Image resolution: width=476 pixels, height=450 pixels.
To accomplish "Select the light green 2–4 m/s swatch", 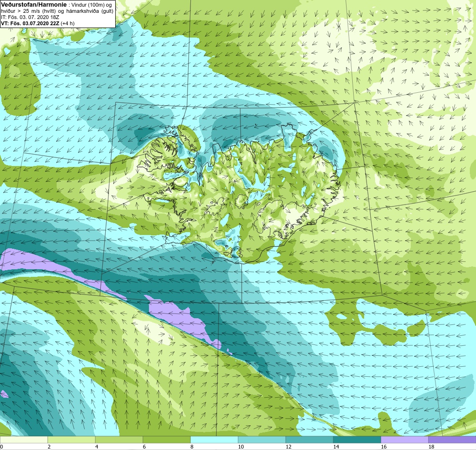I will pyautogui.click(x=71, y=440).
